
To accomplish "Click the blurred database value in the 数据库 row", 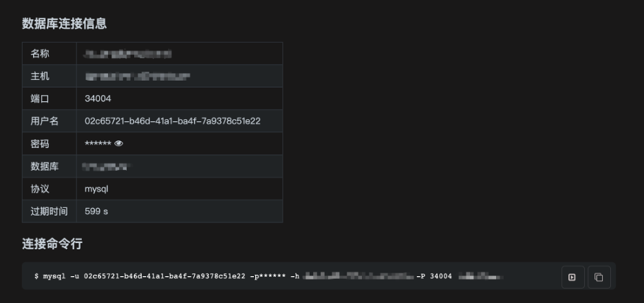I will coord(107,166).
